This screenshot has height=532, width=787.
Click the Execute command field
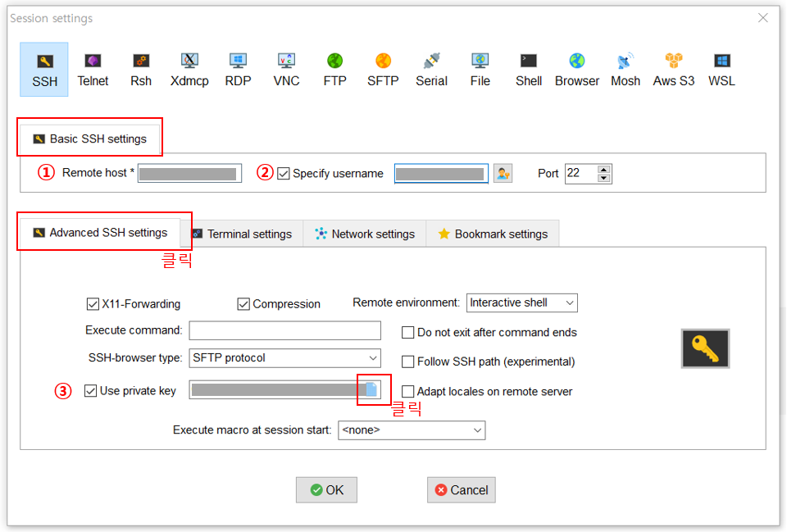(x=285, y=330)
